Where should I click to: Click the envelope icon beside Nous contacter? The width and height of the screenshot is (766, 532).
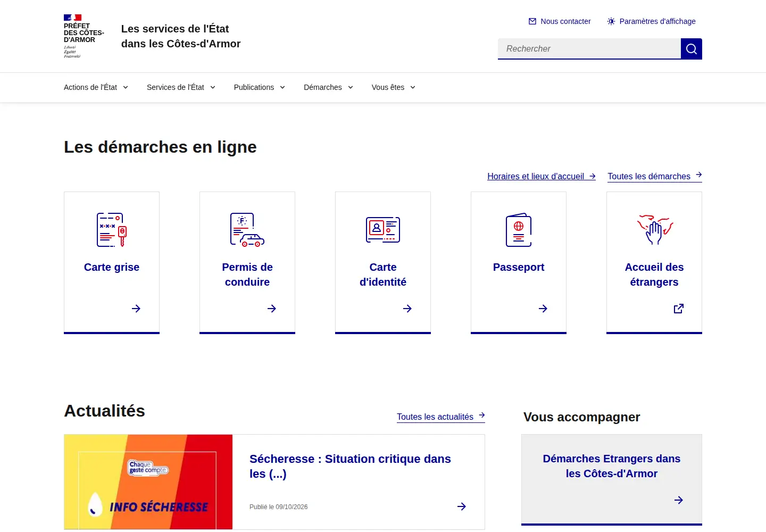[x=532, y=21]
